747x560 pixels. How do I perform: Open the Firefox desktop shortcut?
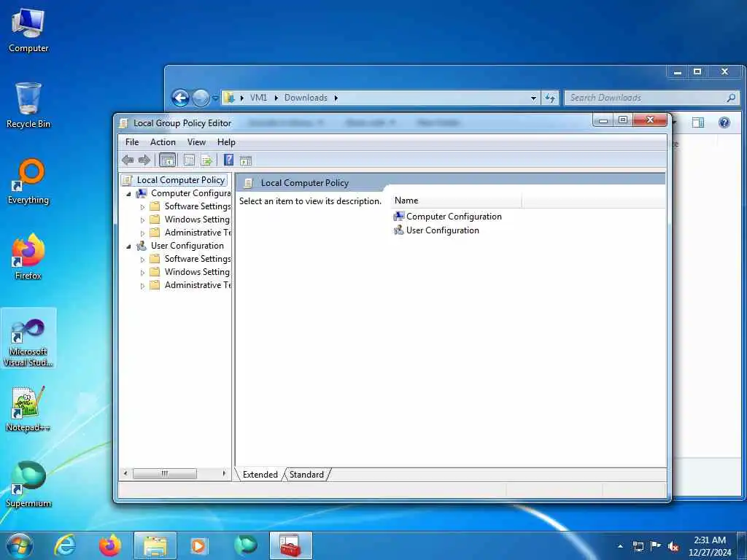pos(28,257)
